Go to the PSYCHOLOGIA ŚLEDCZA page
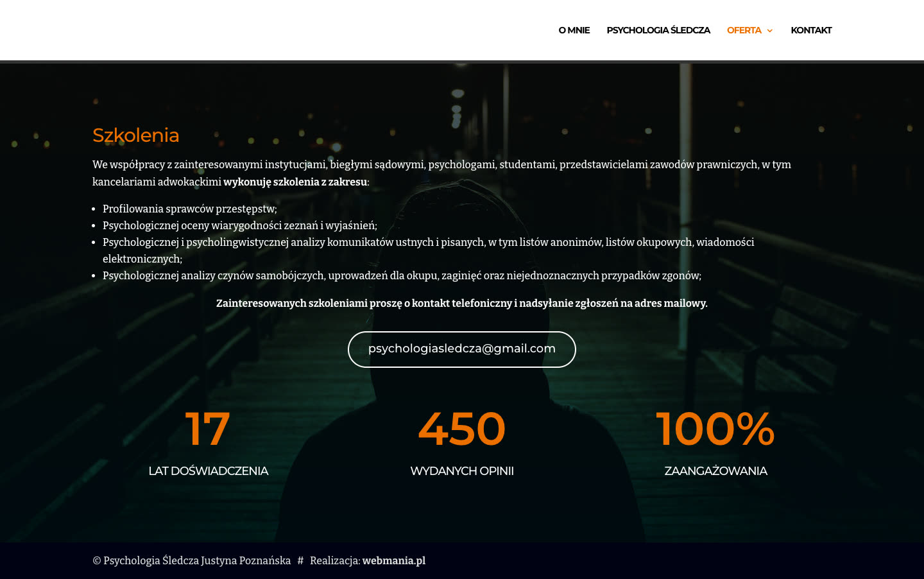Viewport: 924px width, 579px height. coord(658,30)
